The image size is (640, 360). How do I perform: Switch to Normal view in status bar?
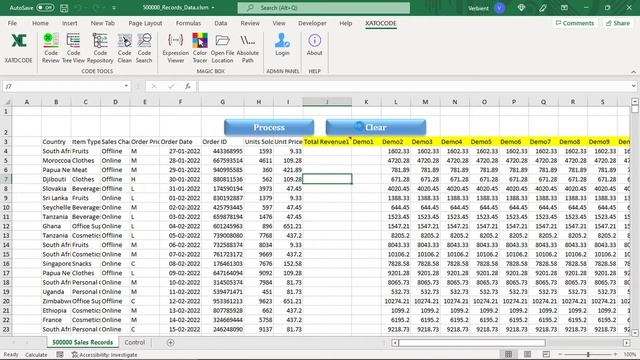509,354
